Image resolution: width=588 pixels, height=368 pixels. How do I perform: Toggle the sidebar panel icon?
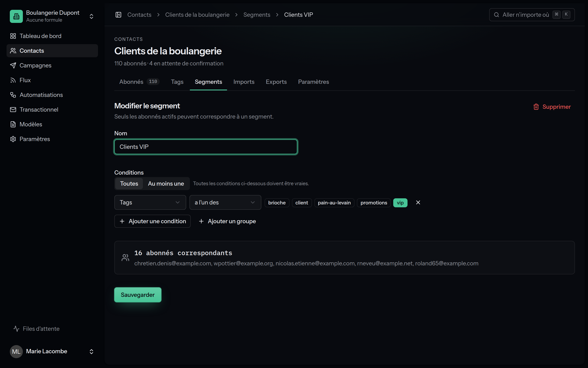(x=118, y=15)
